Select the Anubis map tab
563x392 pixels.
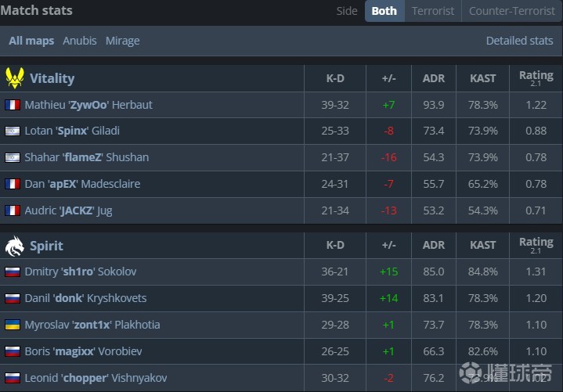80,41
